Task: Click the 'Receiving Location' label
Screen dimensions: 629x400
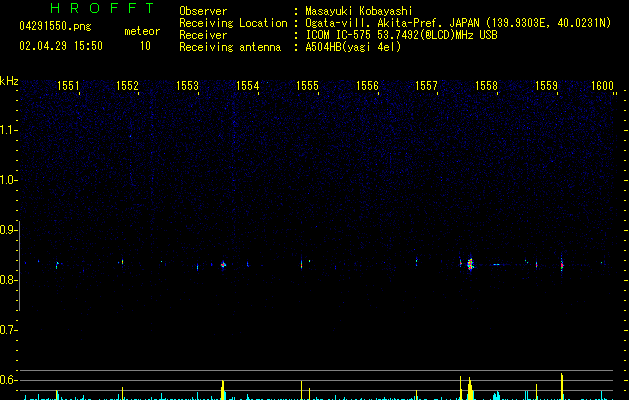Action: [233, 23]
